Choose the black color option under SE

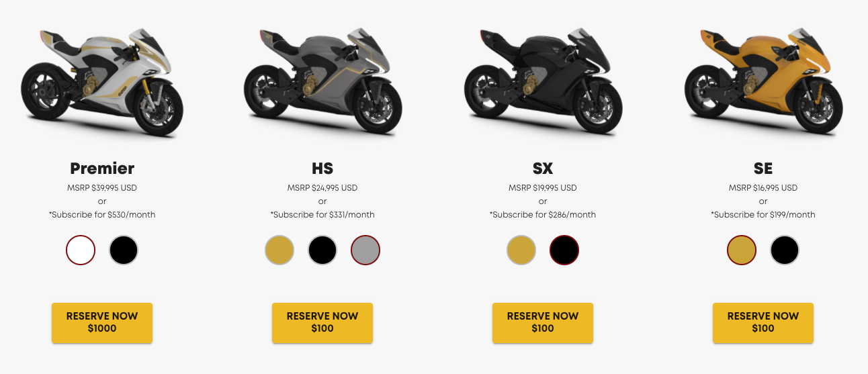[785, 250]
